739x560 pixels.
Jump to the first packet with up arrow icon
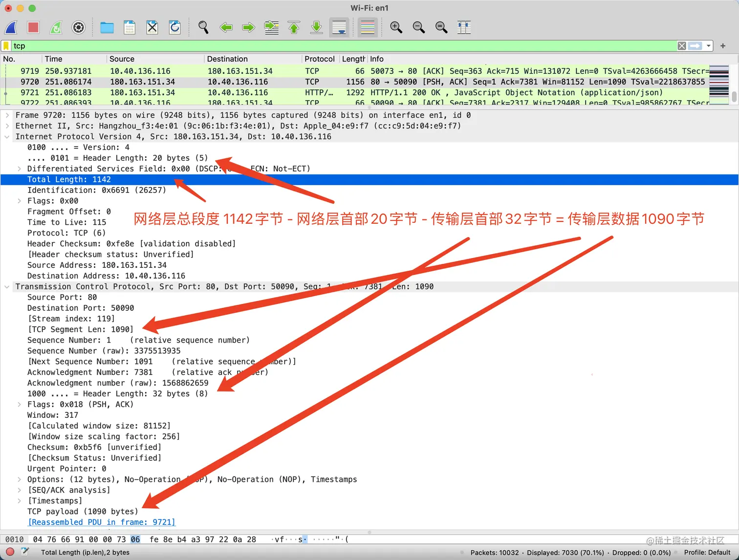click(294, 27)
